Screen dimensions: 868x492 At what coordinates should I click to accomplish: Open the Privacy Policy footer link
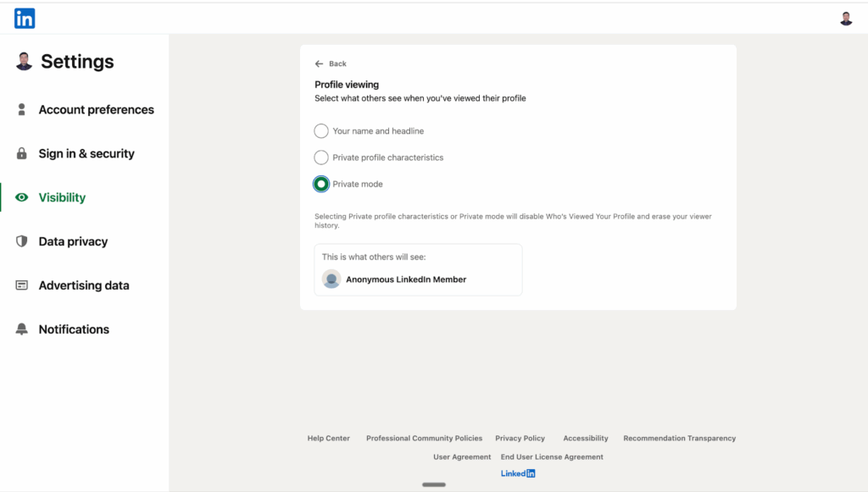pos(520,439)
